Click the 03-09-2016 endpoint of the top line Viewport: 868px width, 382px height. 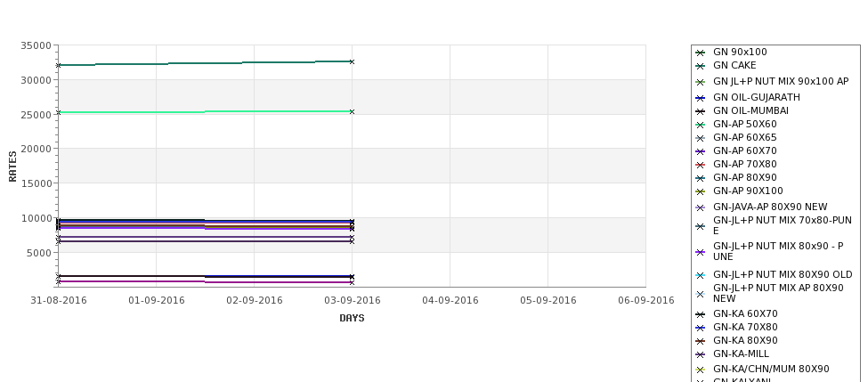point(352,62)
